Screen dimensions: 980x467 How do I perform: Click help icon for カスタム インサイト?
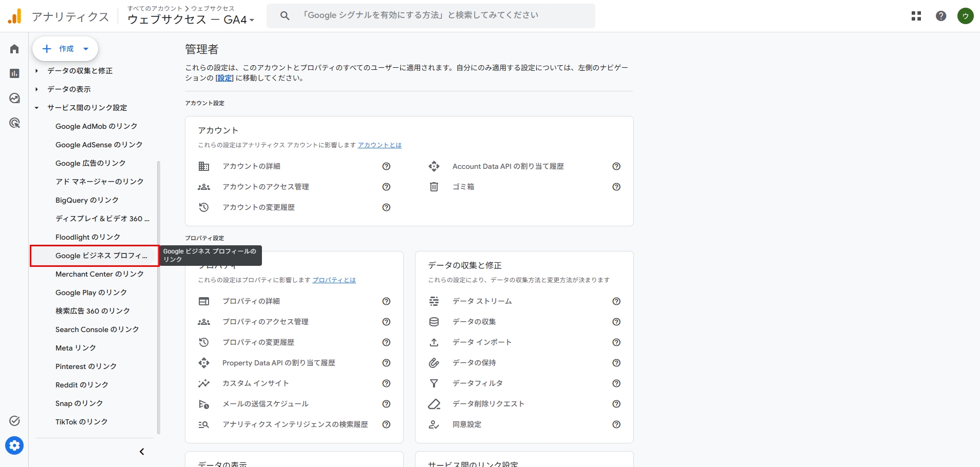click(x=386, y=383)
